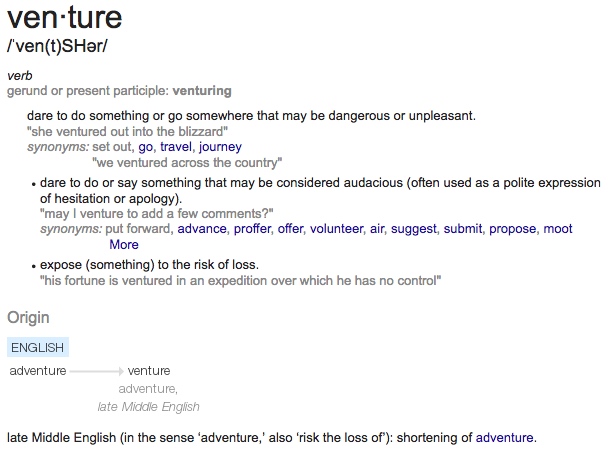Expand synonyms with the More link
This screenshot has width=610, height=452.
pos(124,245)
